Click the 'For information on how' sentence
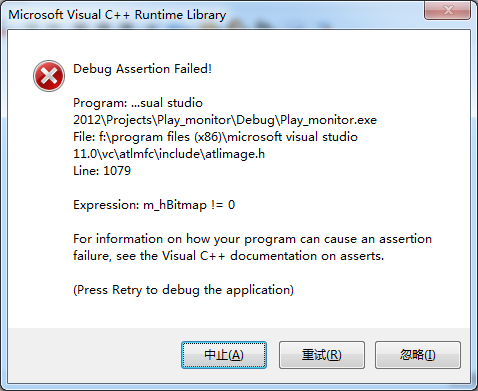 tap(252, 239)
